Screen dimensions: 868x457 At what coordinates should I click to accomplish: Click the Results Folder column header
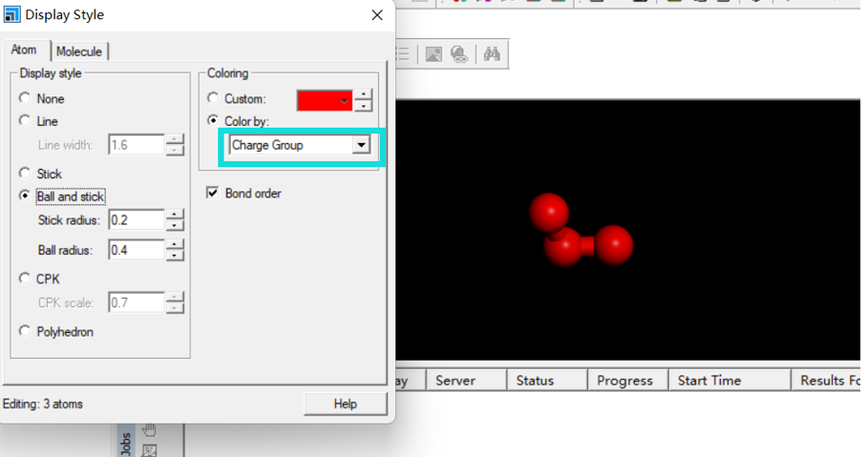[x=826, y=381]
